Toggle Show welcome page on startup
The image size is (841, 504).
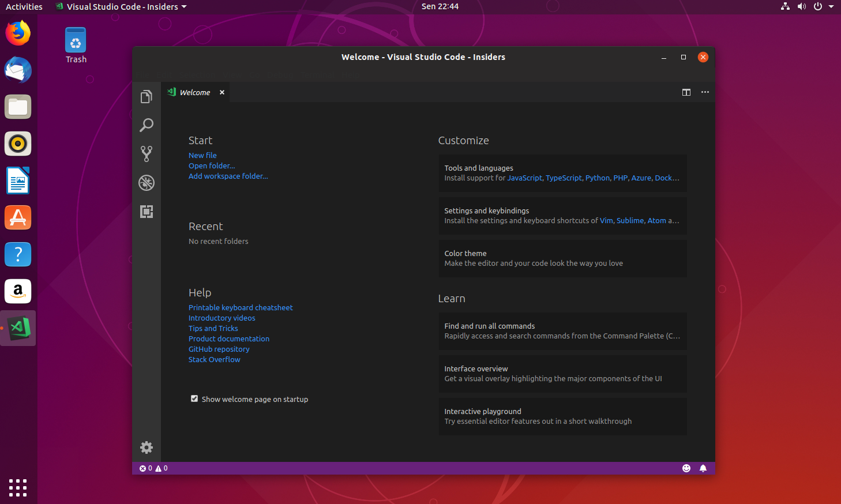[x=194, y=398]
